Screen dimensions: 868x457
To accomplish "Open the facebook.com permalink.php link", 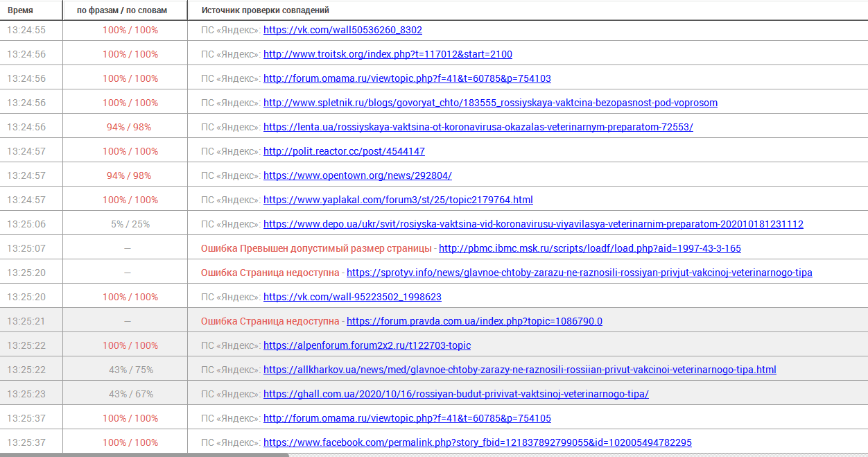I will pyautogui.click(x=478, y=442).
